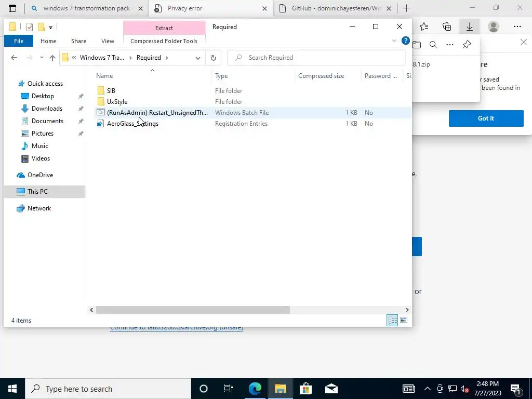The height and width of the screenshot is (399, 532).
Task: Expand the ribbon with the chevron
Action: [x=394, y=41]
